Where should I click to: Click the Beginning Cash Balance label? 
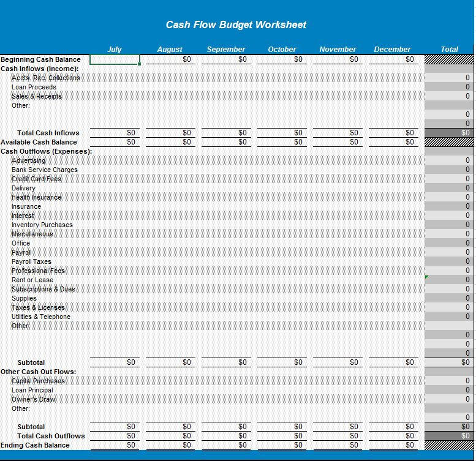(x=40, y=59)
